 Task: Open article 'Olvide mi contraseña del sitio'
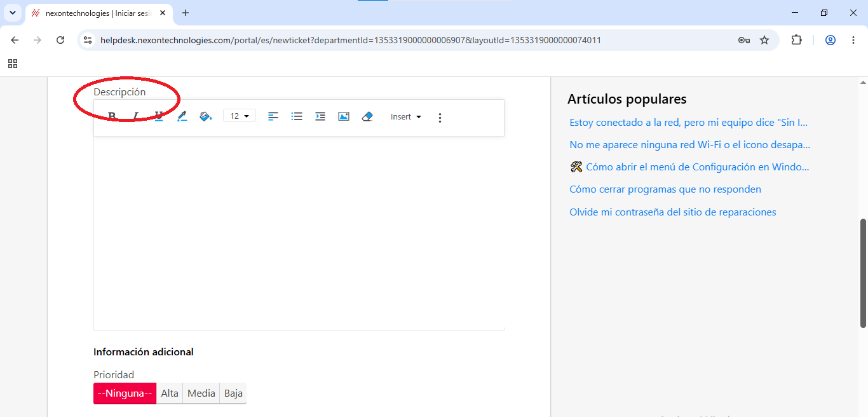(x=673, y=212)
